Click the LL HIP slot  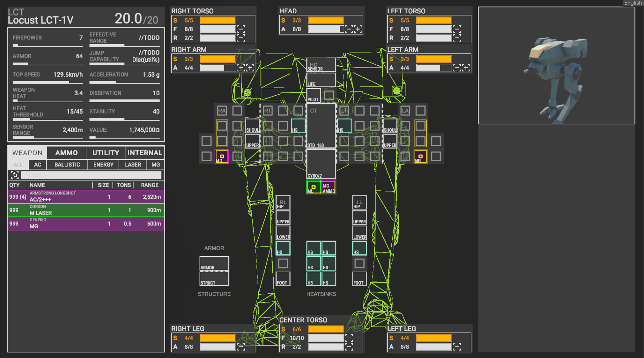(x=359, y=202)
